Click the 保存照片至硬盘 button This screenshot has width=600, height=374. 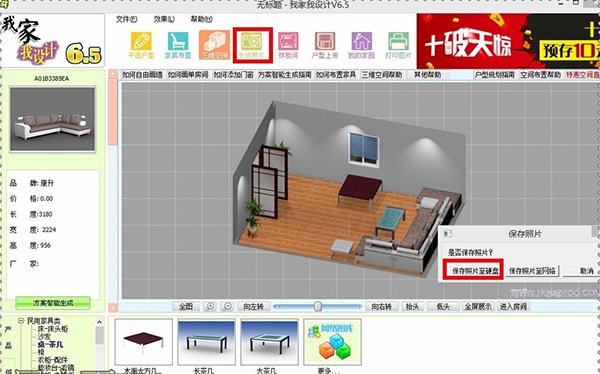point(475,271)
